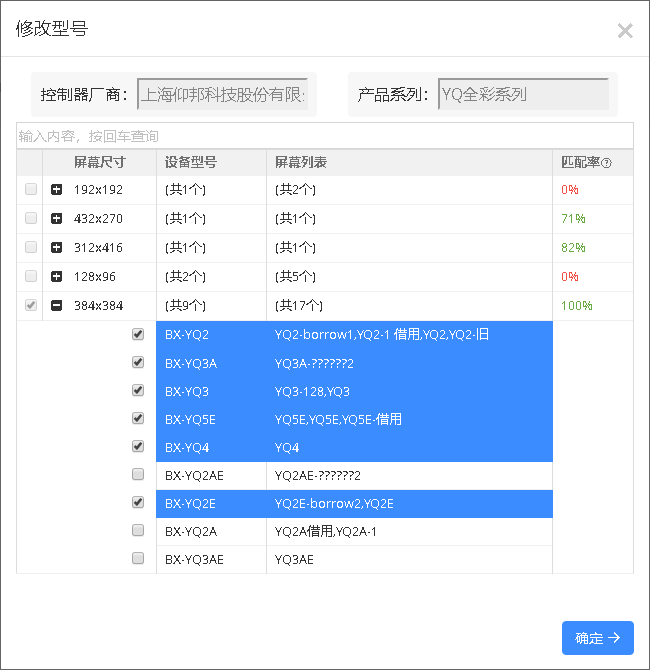650x670 pixels.
Task: Select the BX-YQ3A device model cell
Action: (x=212, y=363)
